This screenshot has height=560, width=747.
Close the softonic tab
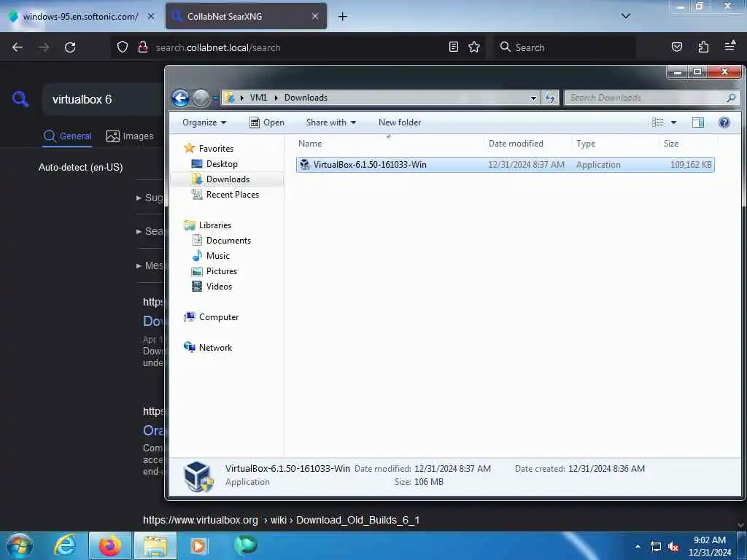pyautogui.click(x=151, y=16)
